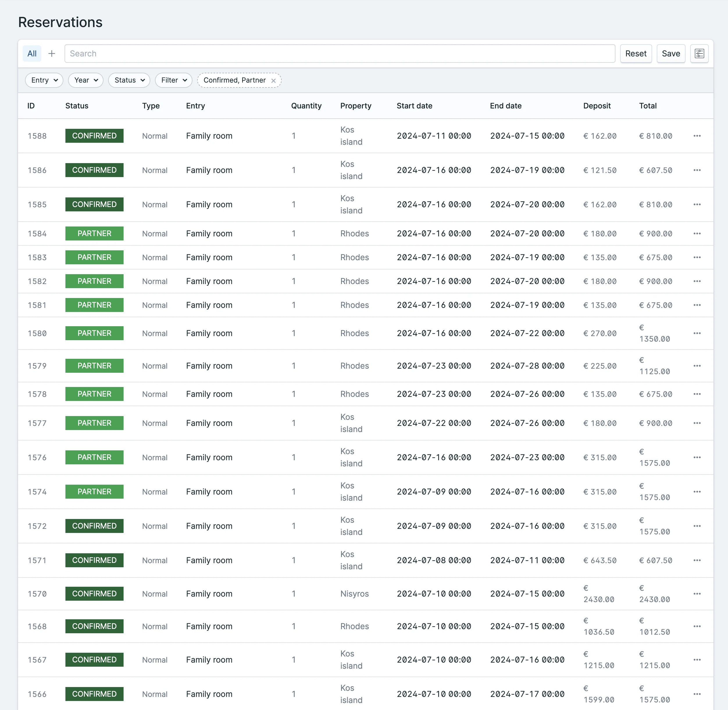Open actions menu for reservation 1566
728x710 pixels.
click(x=697, y=694)
